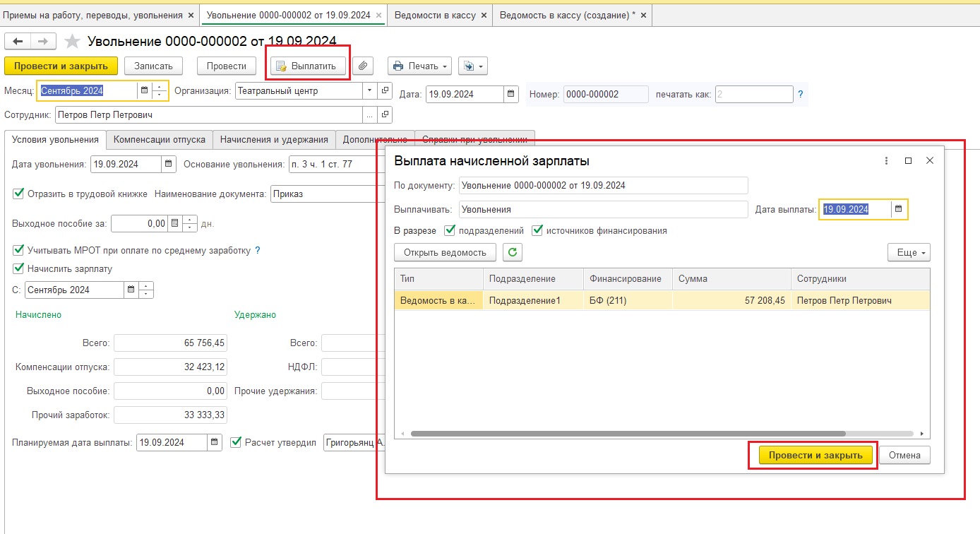Open attached files with the paperclip icon

[x=363, y=66]
